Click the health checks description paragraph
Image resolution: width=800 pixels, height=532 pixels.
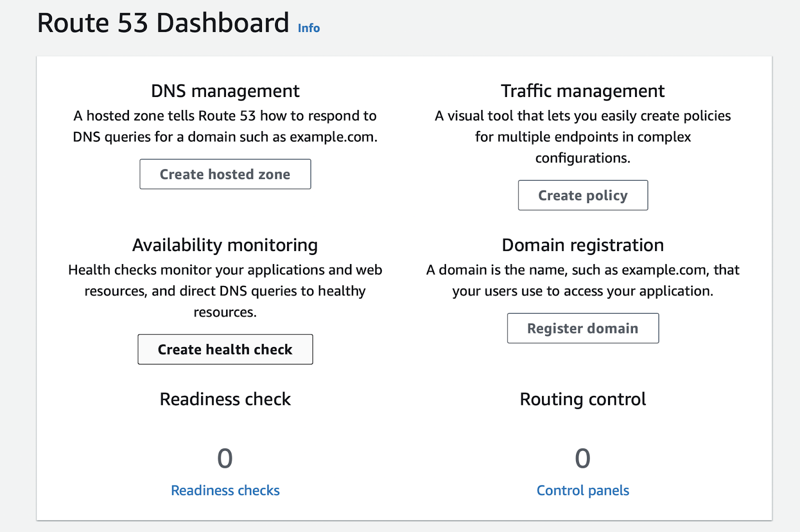[x=225, y=290]
